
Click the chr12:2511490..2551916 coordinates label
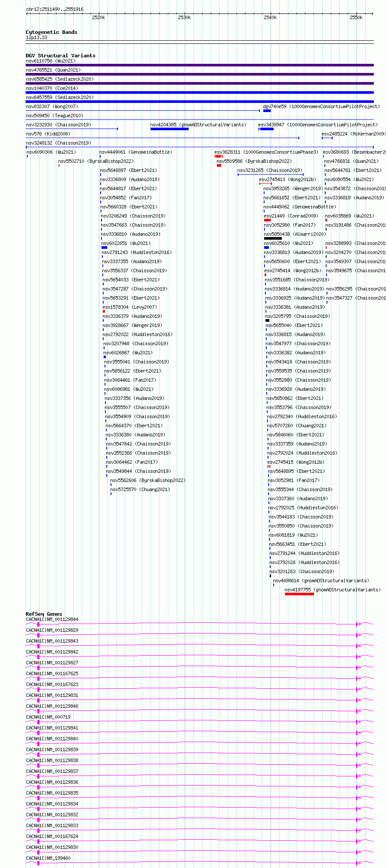point(55,9)
